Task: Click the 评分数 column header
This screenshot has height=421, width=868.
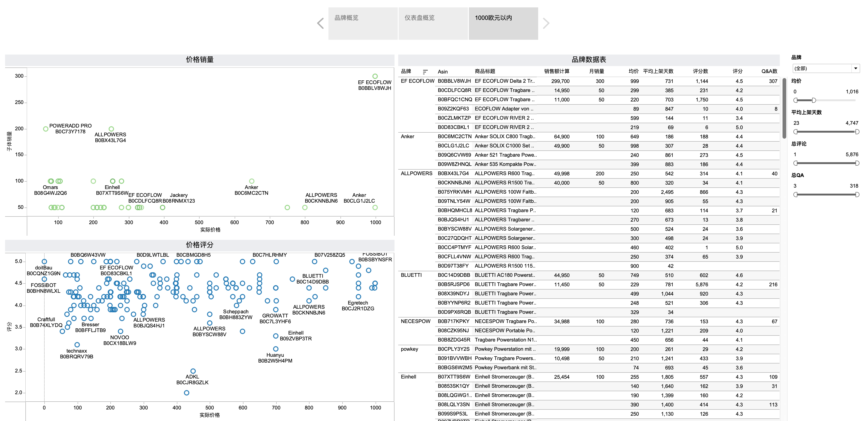Action: point(700,71)
